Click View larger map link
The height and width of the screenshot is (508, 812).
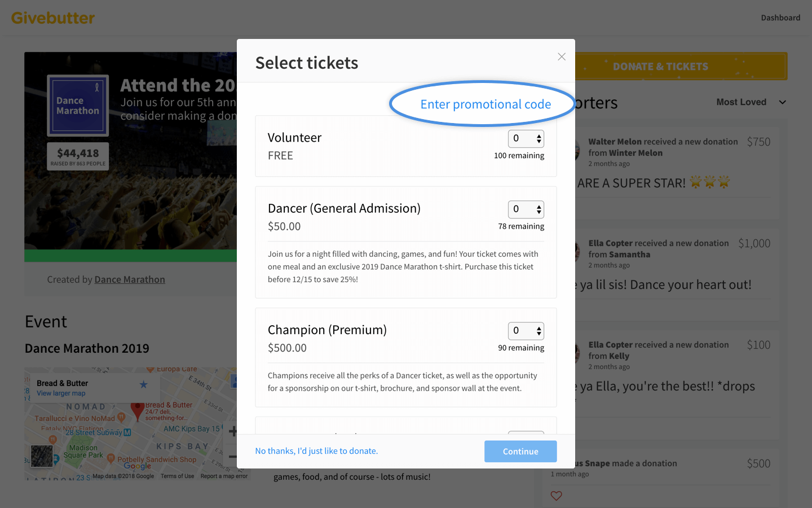click(x=61, y=393)
